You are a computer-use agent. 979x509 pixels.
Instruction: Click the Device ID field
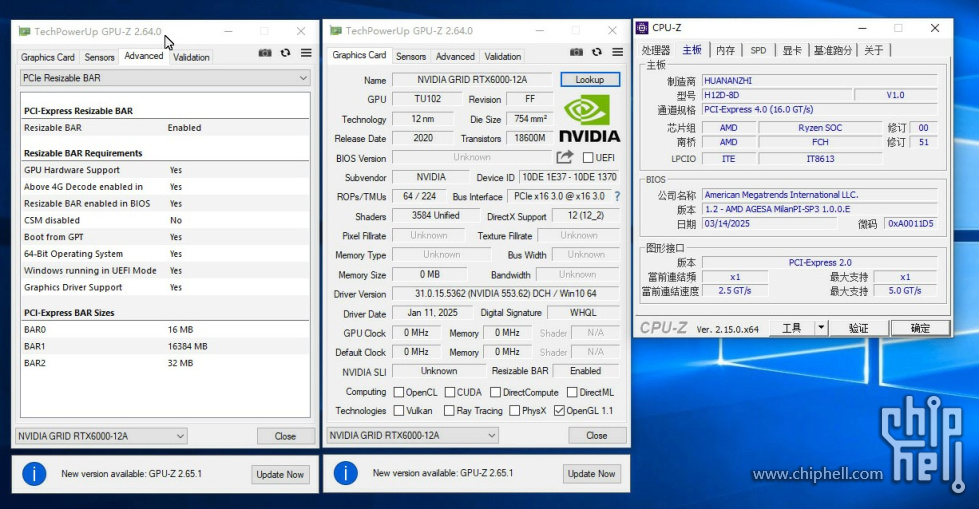click(569, 177)
